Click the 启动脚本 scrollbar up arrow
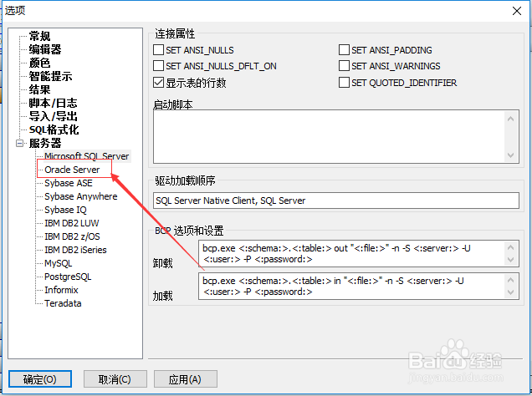 510,119
